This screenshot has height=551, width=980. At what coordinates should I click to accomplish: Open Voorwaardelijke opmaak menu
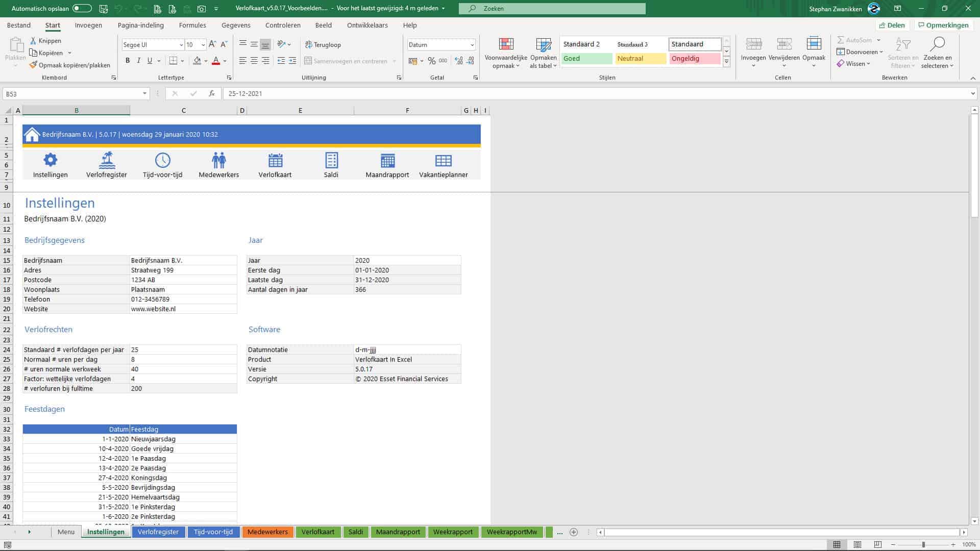pos(505,53)
